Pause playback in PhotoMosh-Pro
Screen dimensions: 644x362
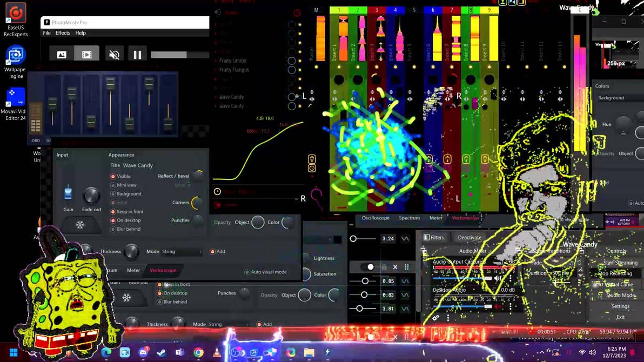coord(137,54)
